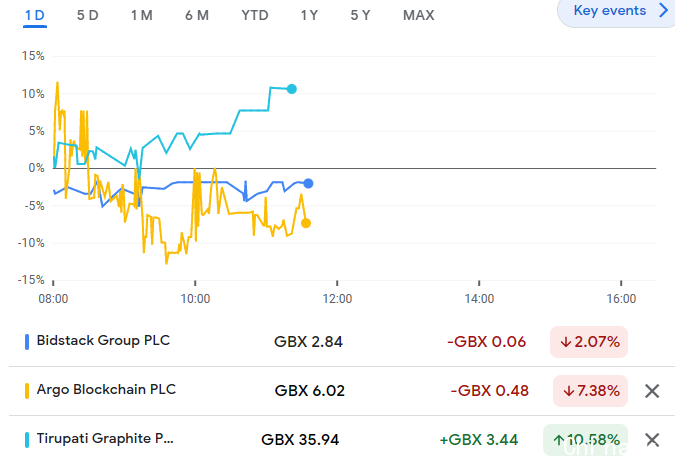Choose the YTD time range
This screenshot has height=459, width=675.
[x=255, y=16]
